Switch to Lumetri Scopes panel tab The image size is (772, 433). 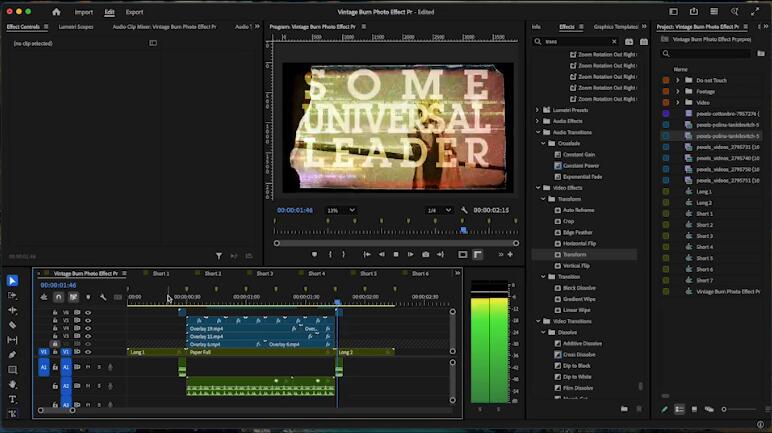tap(76, 27)
